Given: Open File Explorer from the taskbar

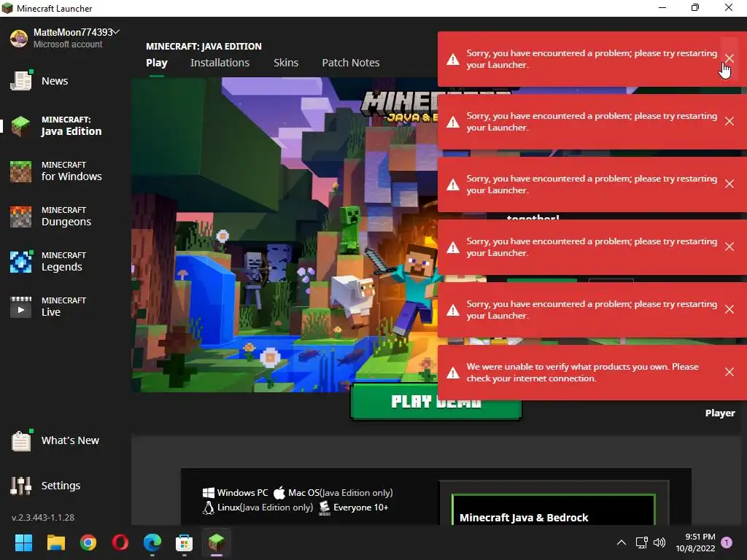Looking at the screenshot, I should [x=55, y=542].
